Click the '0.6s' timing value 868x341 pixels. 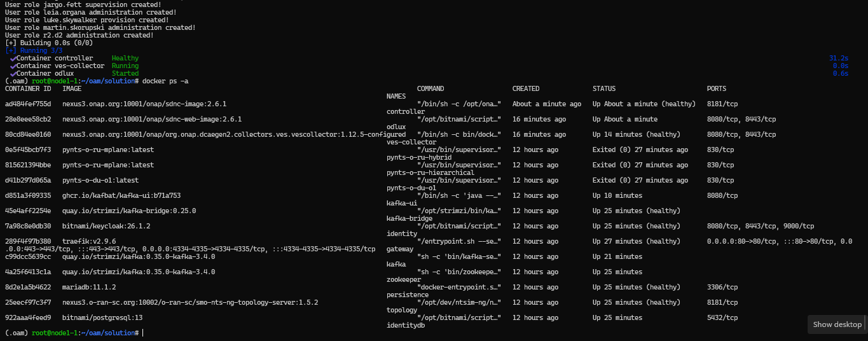(x=841, y=74)
